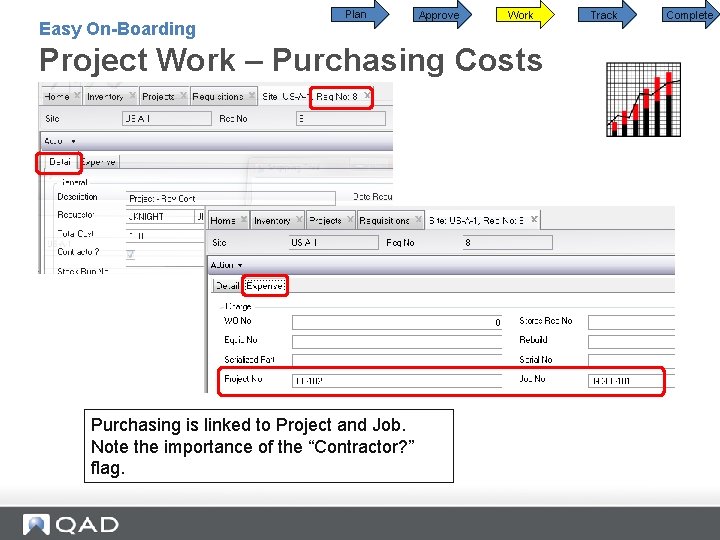Screen dimensions: 720x540
Task: Click the Rebuild input field
Action: pos(631,342)
